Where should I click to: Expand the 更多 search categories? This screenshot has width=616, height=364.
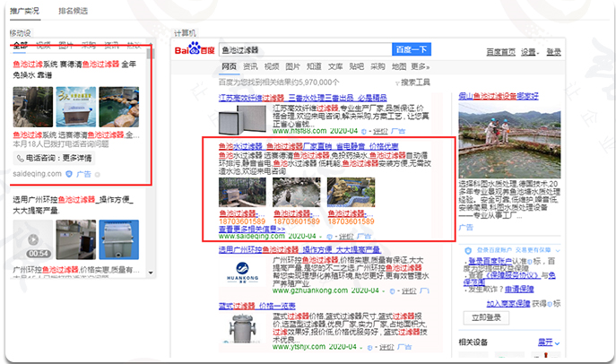[420, 66]
